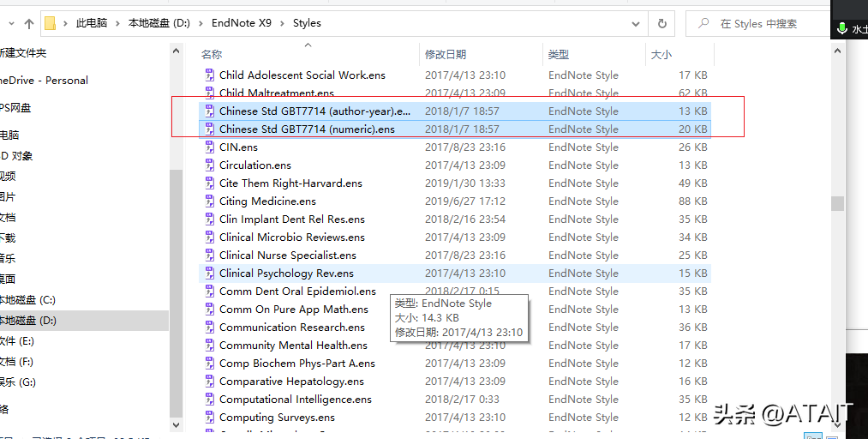The image size is (868, 439).
Task: Expand chevron after 本地磁盘 (D:) breadcrumb
Action: coord(201,23)
